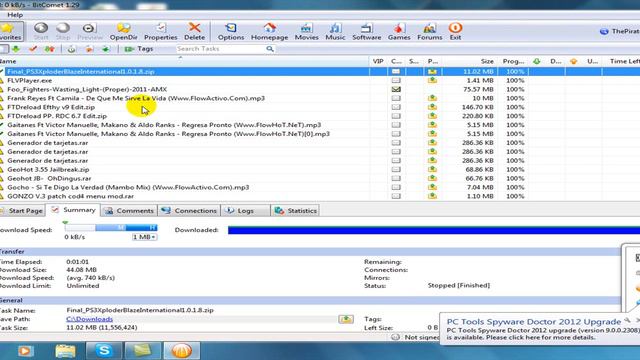640x360 pixels.
Task: Open the 1 MB speed scale dropdown
Action: [x=144, y=237]
